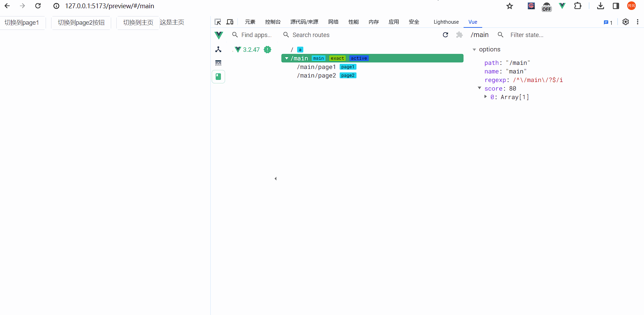The width and height of the screenshot is (644, 315).
Task: Click the browser address bar URL
Action: tap(110, 6)
